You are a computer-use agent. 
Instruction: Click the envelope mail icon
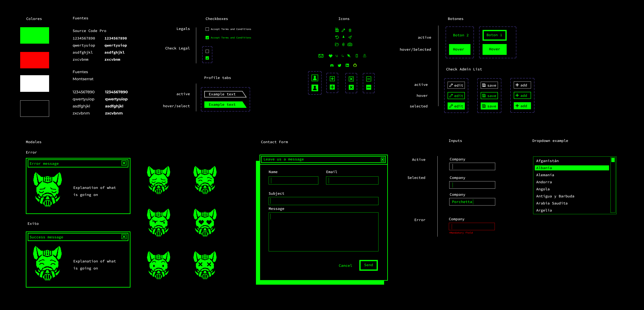pos(321,56)
